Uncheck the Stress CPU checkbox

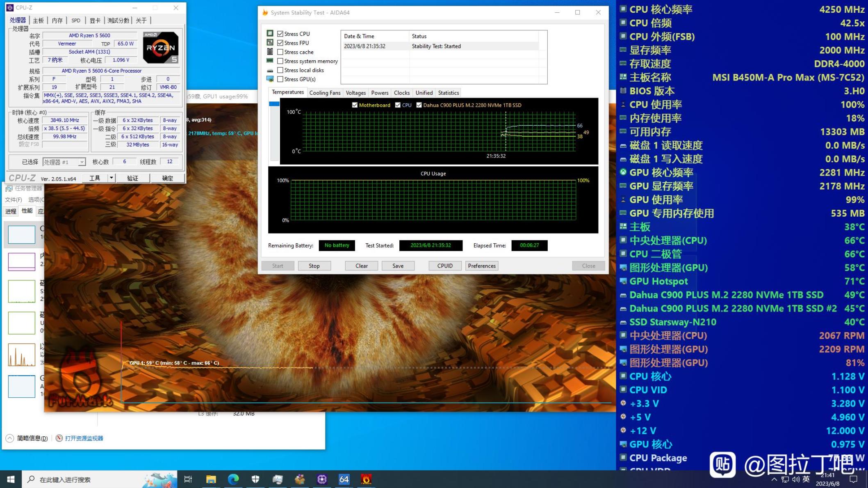(280, 34)
